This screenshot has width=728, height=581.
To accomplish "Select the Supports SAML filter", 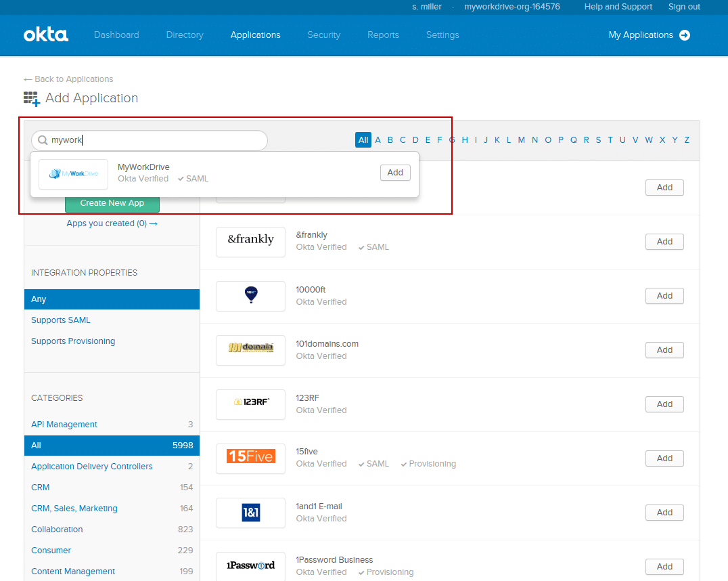I will 61,320.
